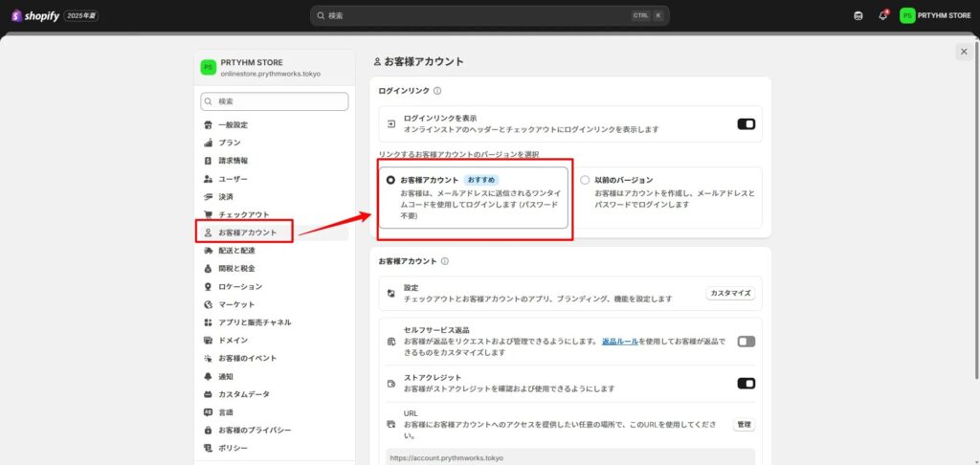Click the settings sidebar 検索 field
The width and height of the screenshot is (980, 465).
tap(275, 101)
